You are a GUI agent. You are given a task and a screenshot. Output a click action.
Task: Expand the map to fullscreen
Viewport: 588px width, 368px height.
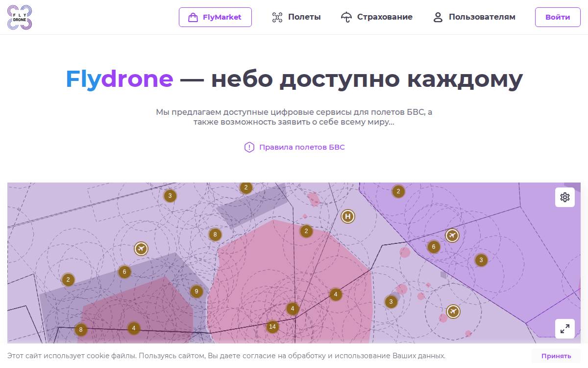tap(565, 329)
